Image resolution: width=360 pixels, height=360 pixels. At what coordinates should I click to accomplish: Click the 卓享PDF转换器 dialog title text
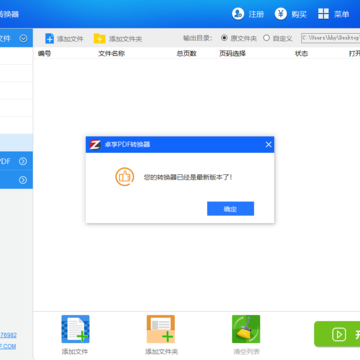point(127,145)
